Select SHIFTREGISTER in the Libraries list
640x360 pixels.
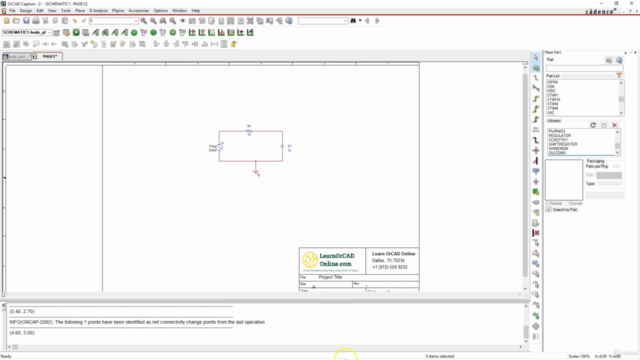pyautogui.click(x=563, y=144)
